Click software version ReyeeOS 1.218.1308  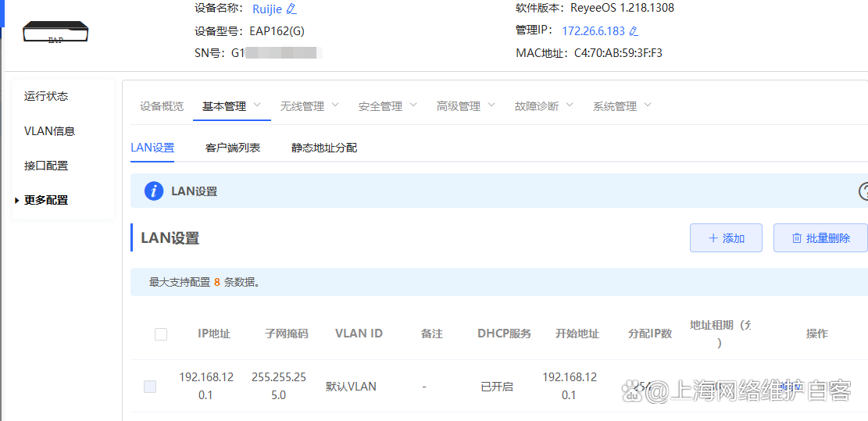[622, 8]
